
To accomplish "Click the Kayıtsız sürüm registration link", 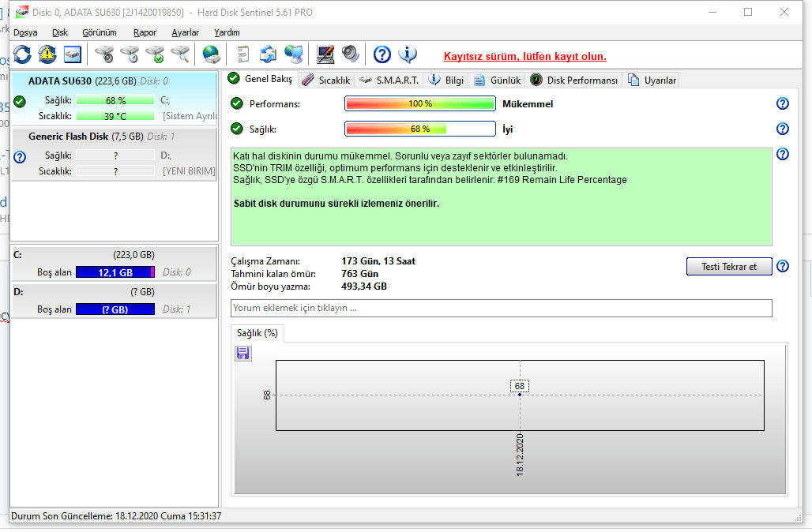I will click(x=525, y=56).
